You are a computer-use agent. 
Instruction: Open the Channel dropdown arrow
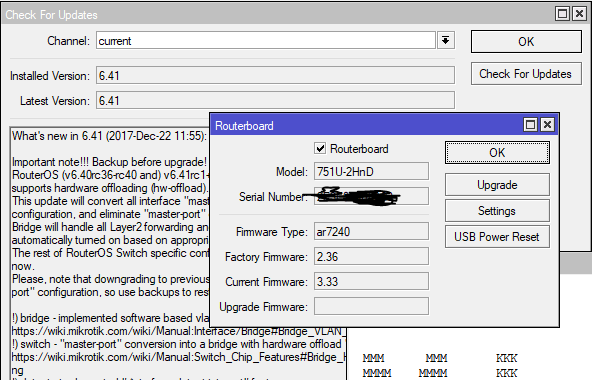tap(446, 40)
